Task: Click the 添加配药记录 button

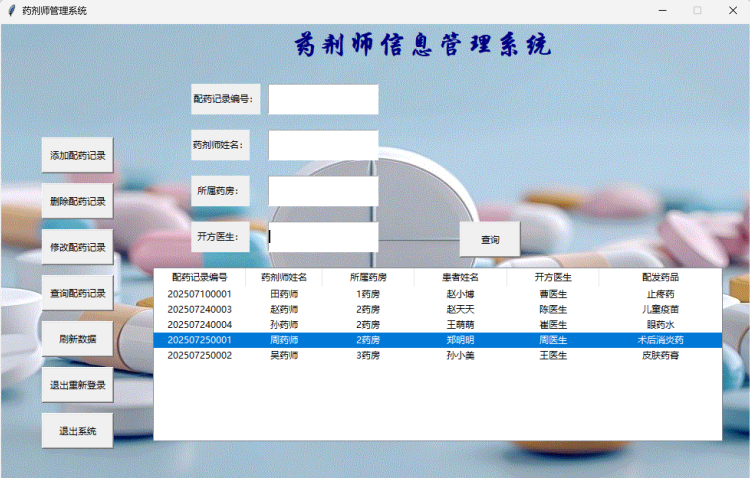Action: click(x=77, y=156)
